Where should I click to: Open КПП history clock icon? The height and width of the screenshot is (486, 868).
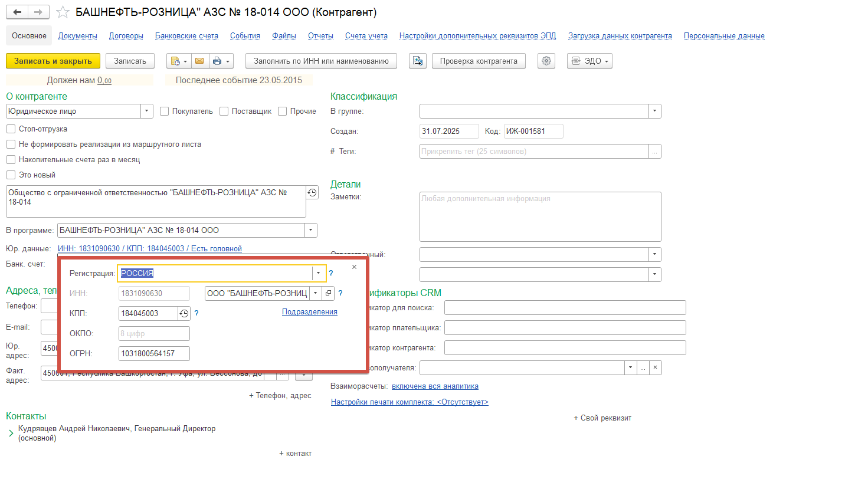tap(184, 313)
